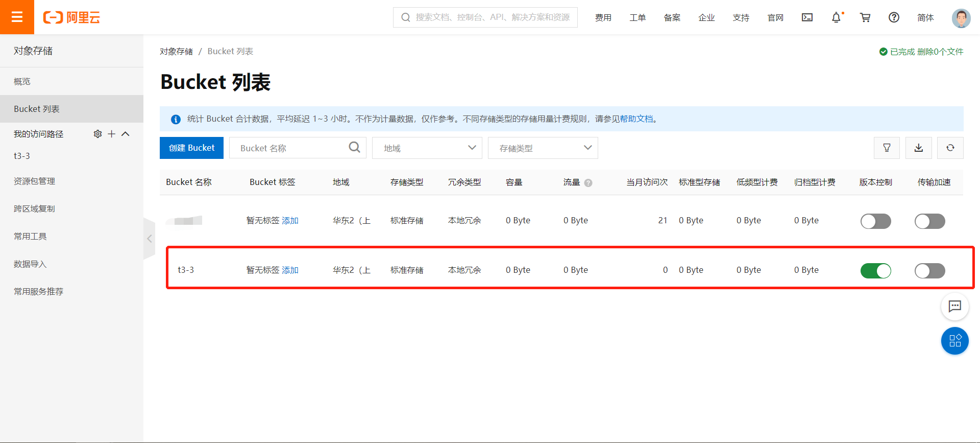
Task: Open the help question mark icon
Action: [894, 17]
